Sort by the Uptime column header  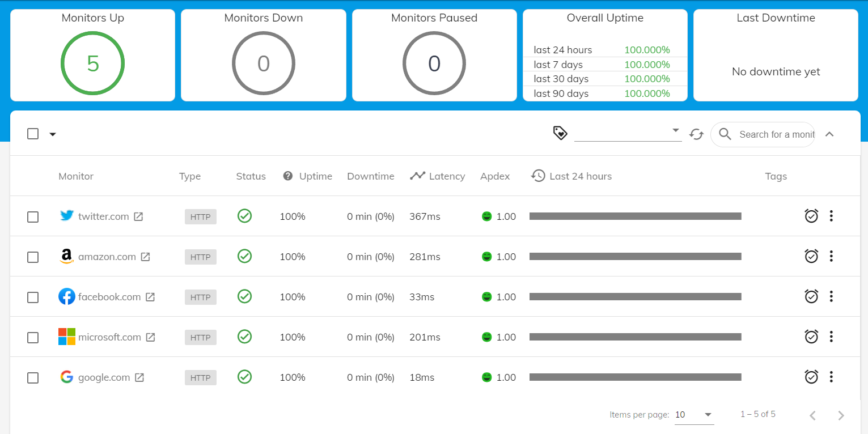point(315,176)
